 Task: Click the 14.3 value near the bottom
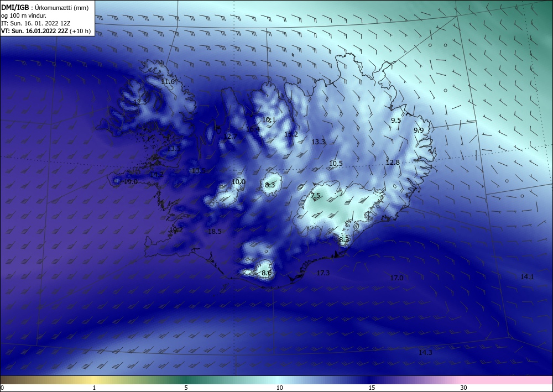coord(425,353)
